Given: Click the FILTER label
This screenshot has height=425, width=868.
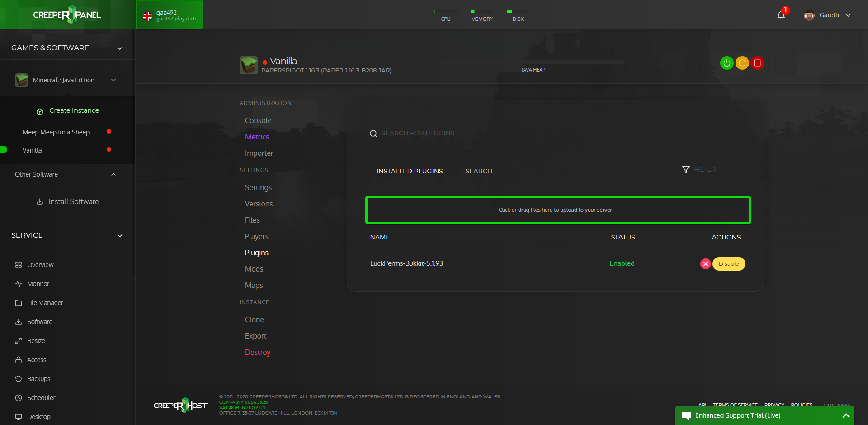Looking at the screenshot, I should (705, 169).
